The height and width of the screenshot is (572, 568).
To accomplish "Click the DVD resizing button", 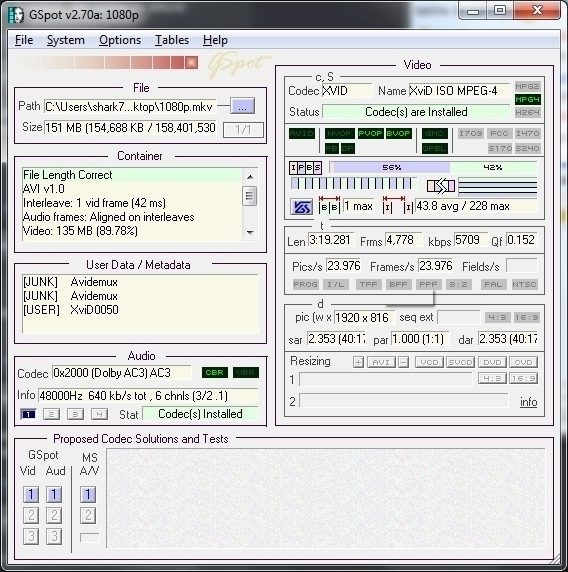I will [x=492, y=362].
